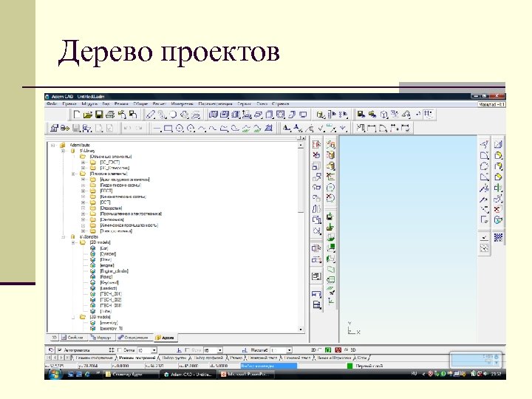Click the green 2D mode square icon
Image resolution: width=532 pixels, height=399 pixels.
click(328, 349)
